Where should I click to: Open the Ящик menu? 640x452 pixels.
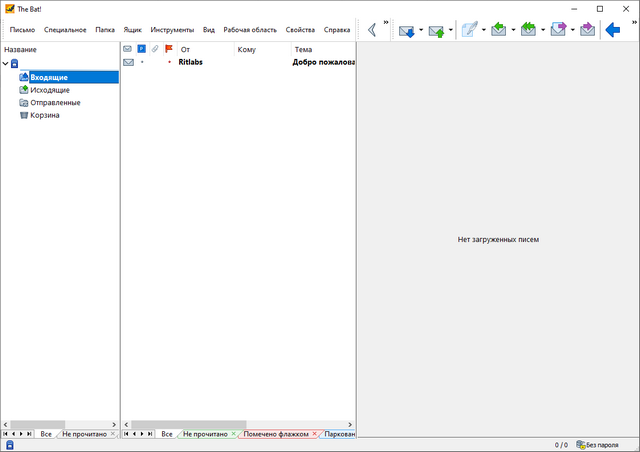point(133,30)
